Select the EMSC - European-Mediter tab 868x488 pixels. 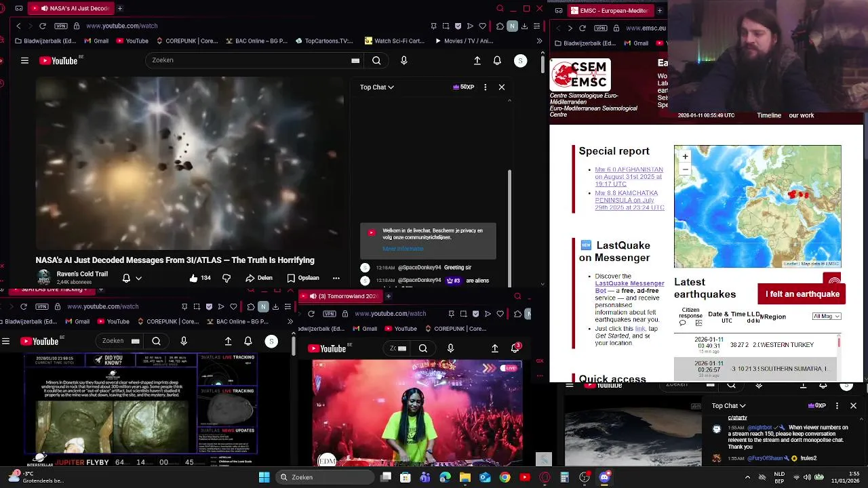click(x=610, y=10)
